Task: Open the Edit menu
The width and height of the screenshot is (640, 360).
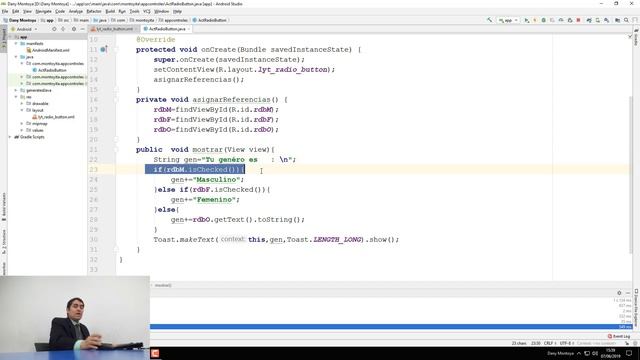Action: 16,11
